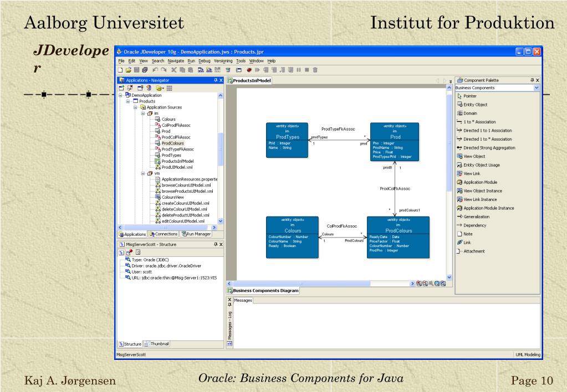Open the Debug menu

tap(205, 61)
